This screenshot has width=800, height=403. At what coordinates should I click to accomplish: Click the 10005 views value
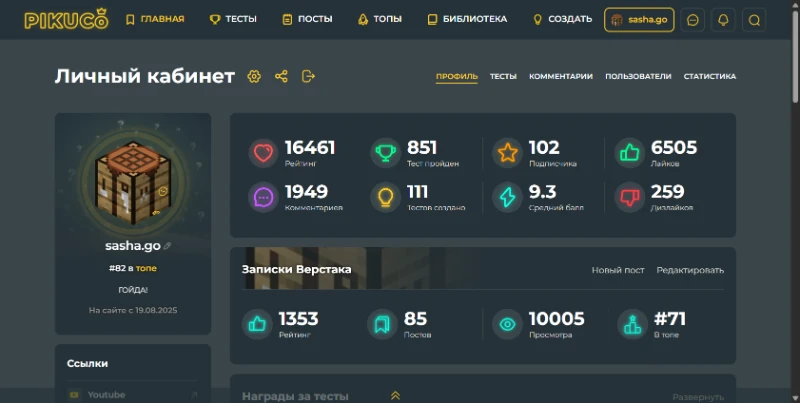tap(557, 319)
